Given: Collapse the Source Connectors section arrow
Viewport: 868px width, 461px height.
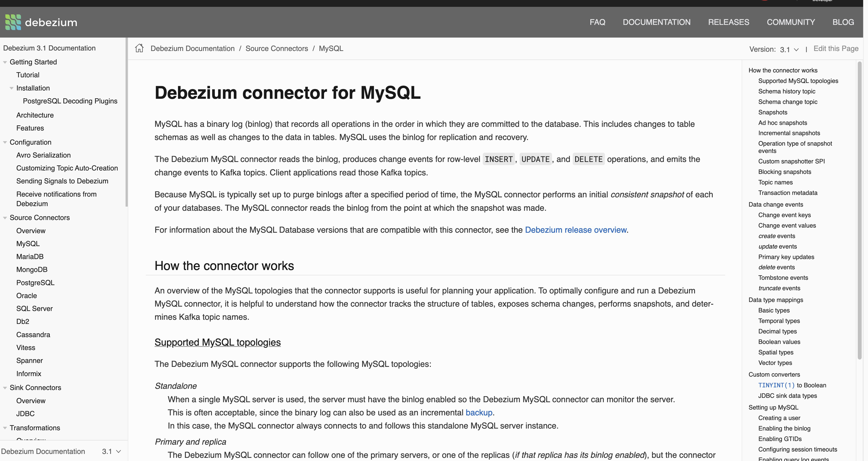Looking at the screenshot, I should tap(5, 218).
